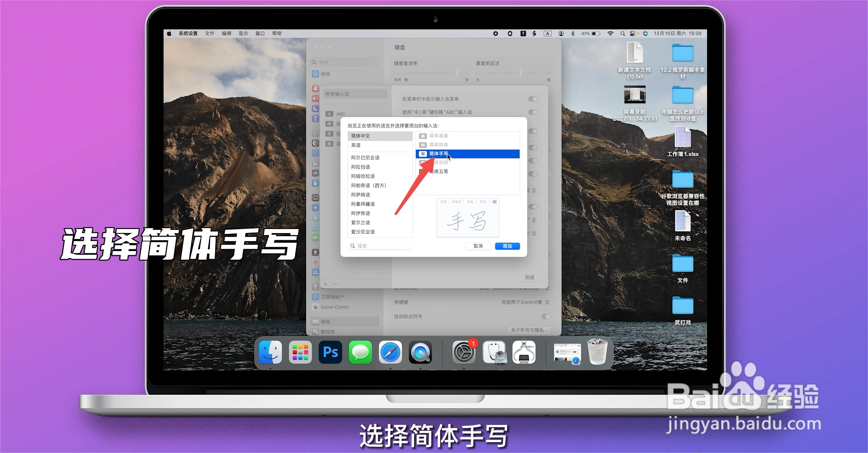The height and width of the screenshot is (453, 868).
Task: Open QuickTime Player from Dock
Action: [x=420, y=352]
